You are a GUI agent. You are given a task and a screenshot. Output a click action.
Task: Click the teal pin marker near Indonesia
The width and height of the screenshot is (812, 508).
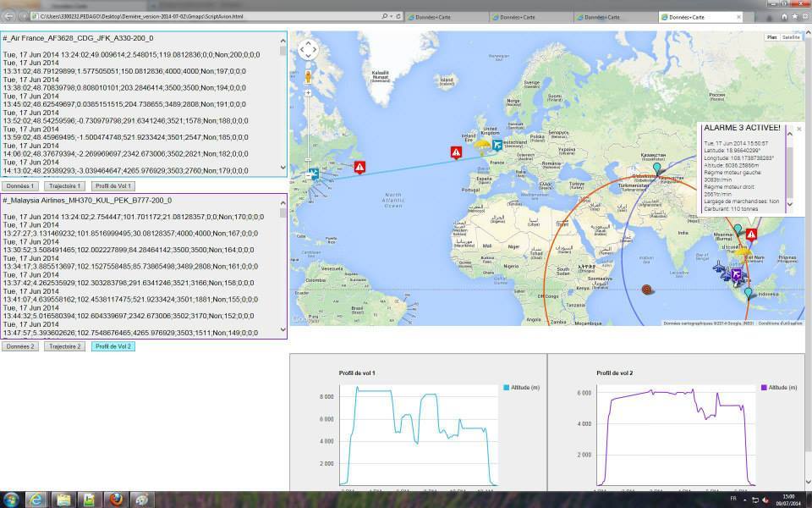(x=748, y=294)
